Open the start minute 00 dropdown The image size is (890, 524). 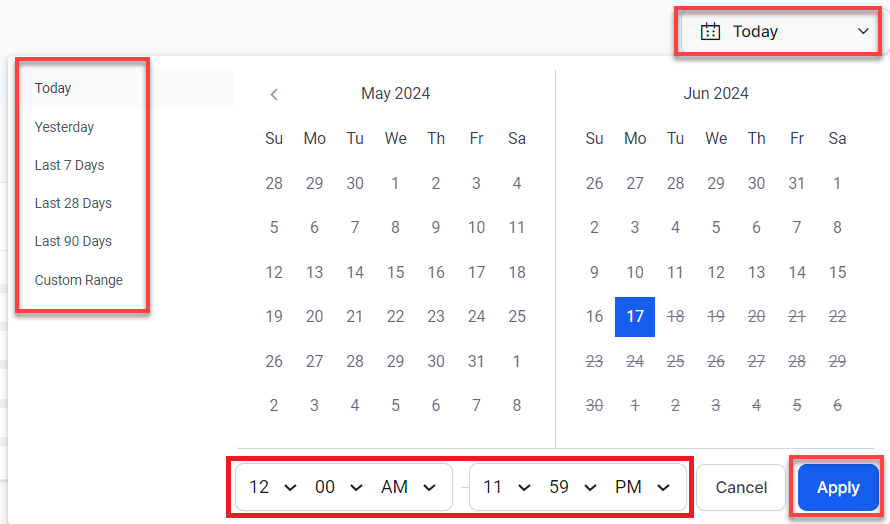pyautogui.click(x=338, y=488)
